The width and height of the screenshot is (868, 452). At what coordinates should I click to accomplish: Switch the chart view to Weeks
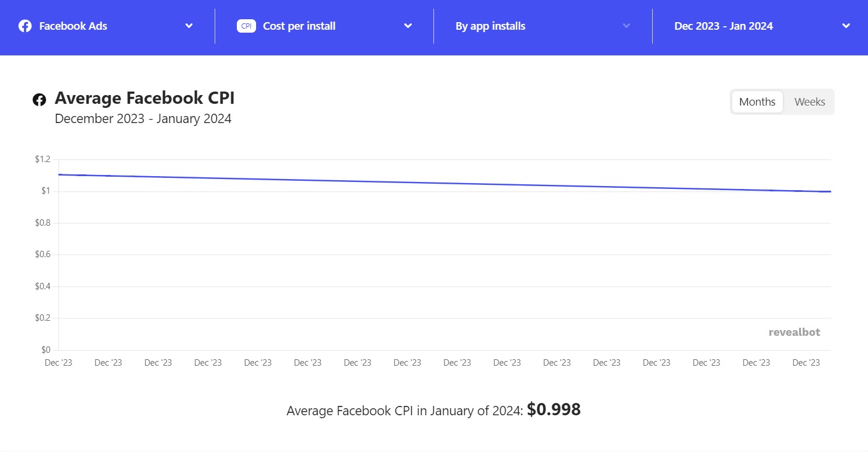click(x=809, y=101)
